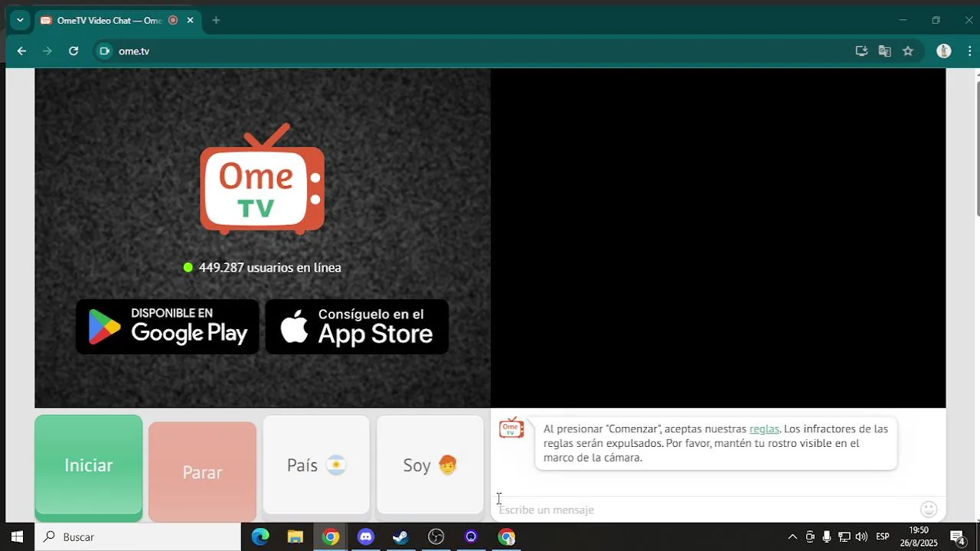
Task: Go back in the browser
Action: (x=21, y=51)
